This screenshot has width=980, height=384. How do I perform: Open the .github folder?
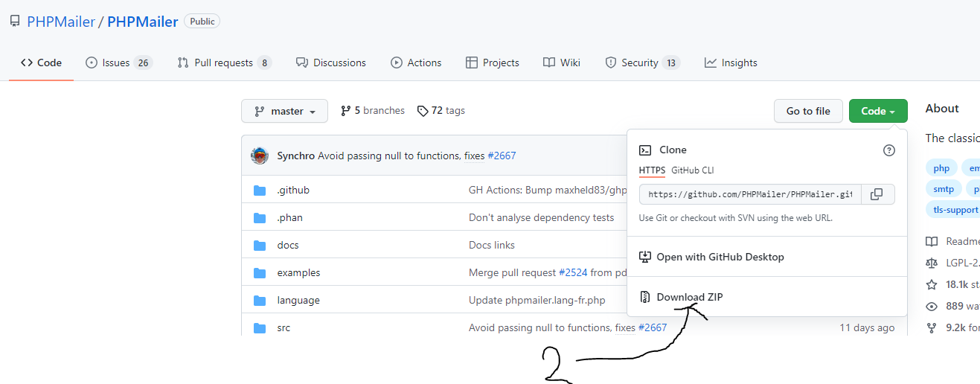click(293, 190)
